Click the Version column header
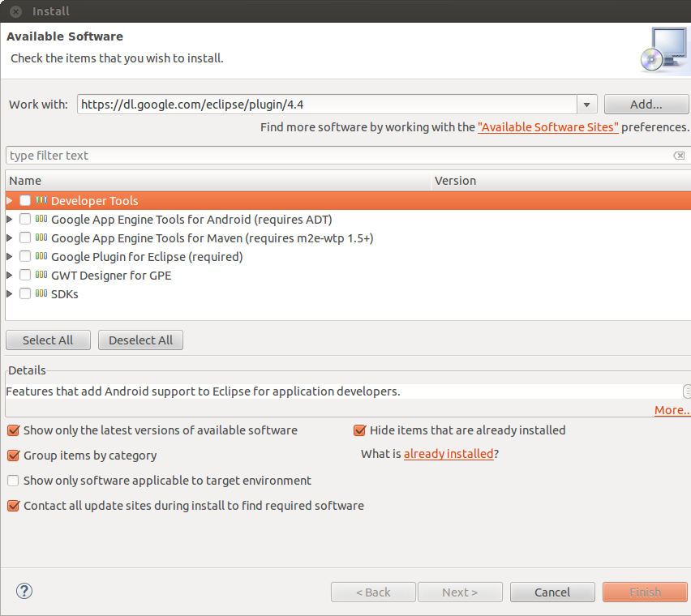Viewport: 691px width, 616px height. coord(560,181)
